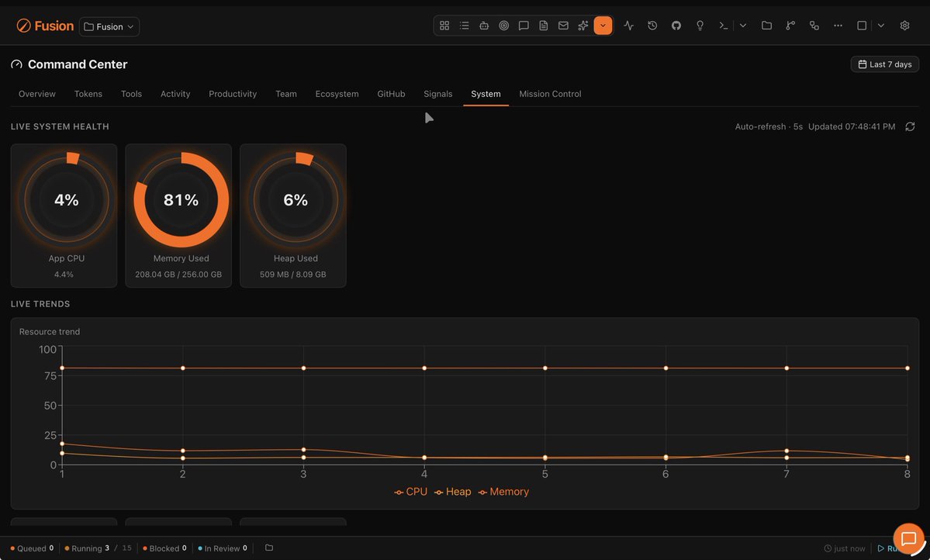Switch to the Team tab
The height and width of the screenshot is (560, 930).
point(286,94)
